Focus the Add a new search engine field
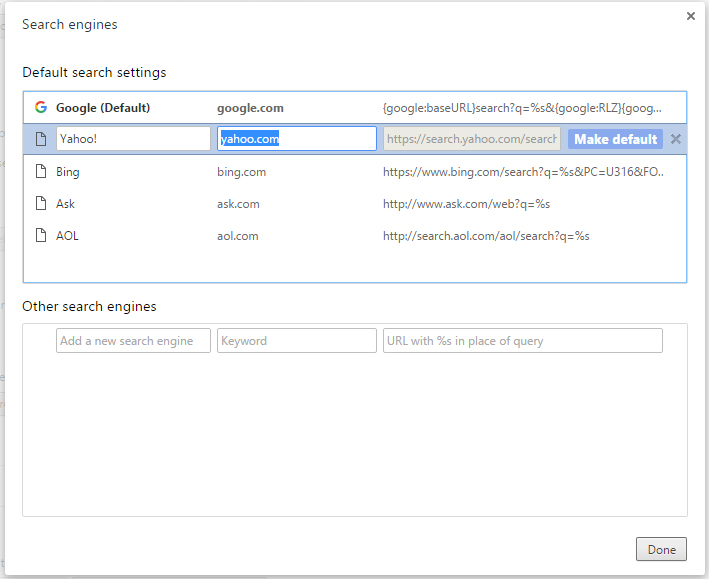Image resolution: width=709 pixels, height=579 pixels. click(133, 341)
